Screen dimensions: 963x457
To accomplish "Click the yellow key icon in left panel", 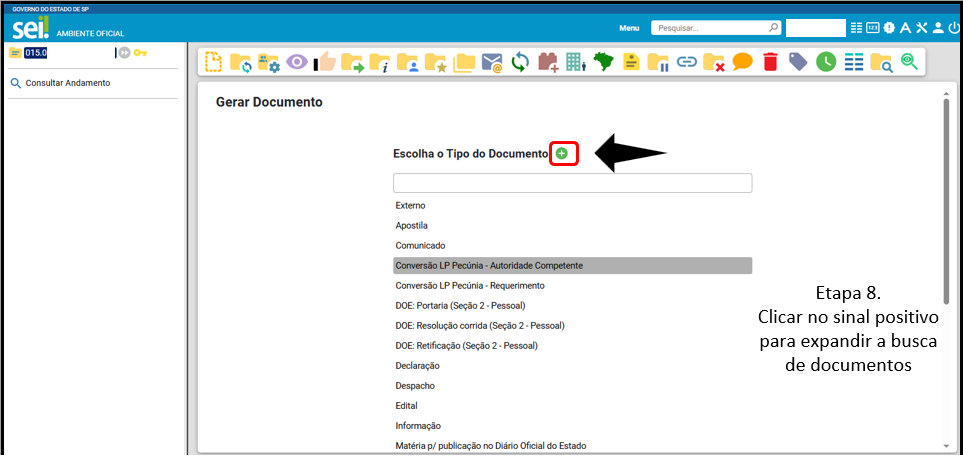I will pyautogui.click(x=141, y=52).
